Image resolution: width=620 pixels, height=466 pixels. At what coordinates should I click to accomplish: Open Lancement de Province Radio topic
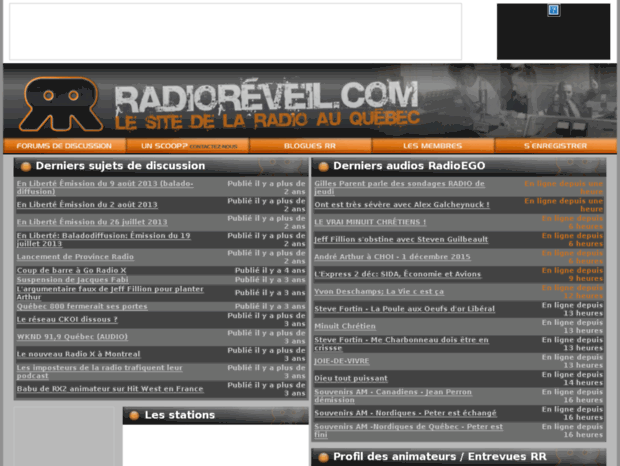tap(75, 257)
